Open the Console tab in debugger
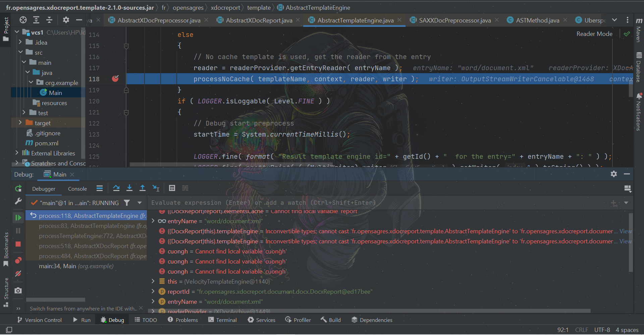 click(x=77, y=189)
